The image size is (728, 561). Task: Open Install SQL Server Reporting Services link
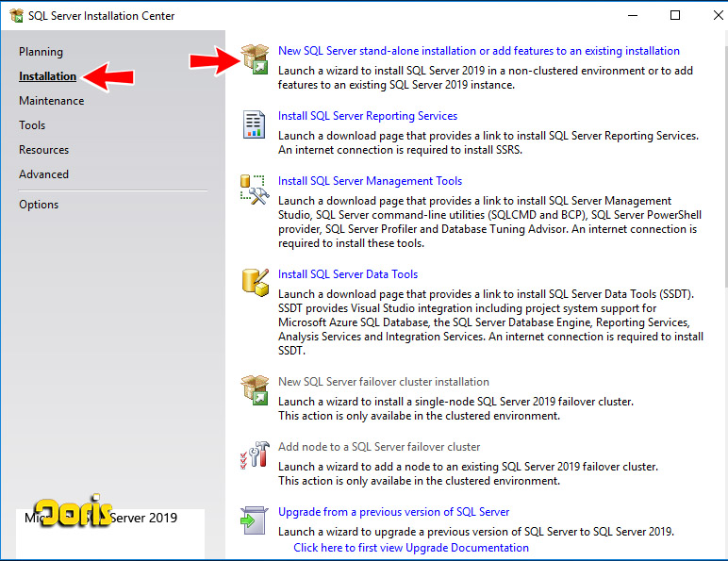[x=368, y=116]
